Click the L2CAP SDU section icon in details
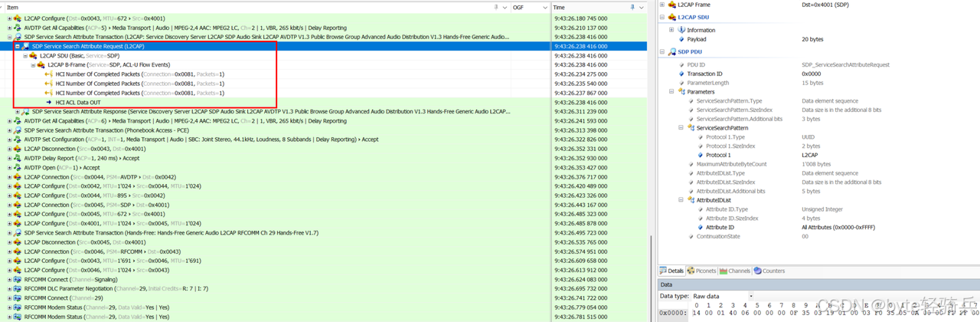This screenshot has height=322, width=980. [672, 17]
